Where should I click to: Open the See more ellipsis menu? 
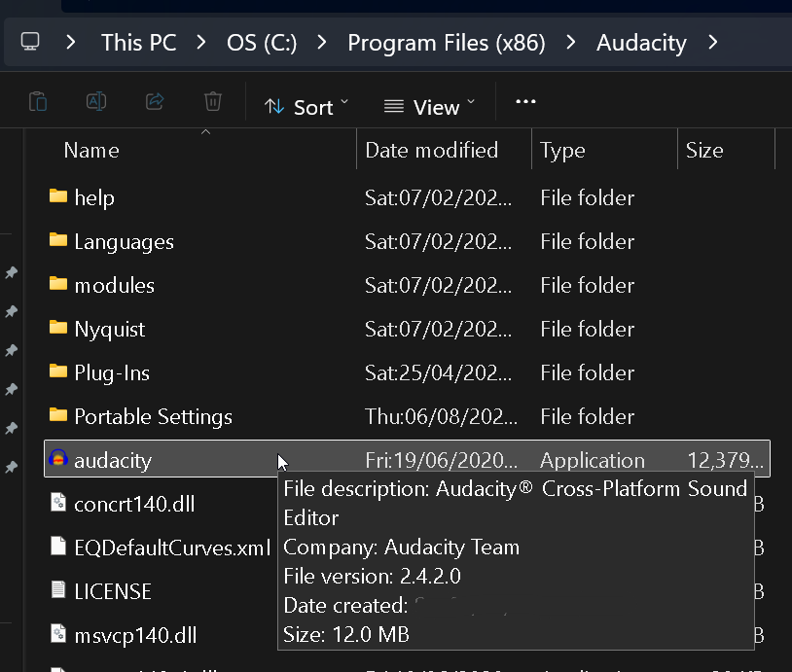[x=525, y=102]
